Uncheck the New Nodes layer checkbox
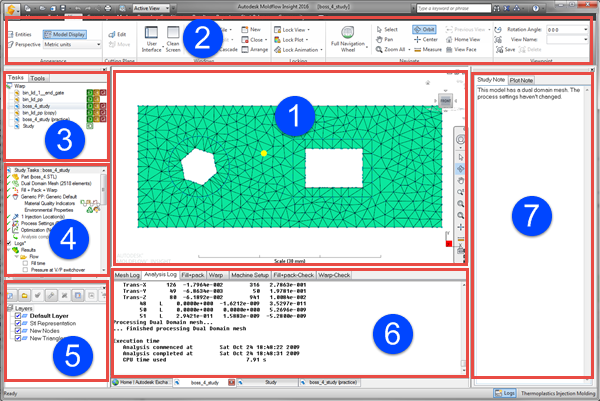 18,331
